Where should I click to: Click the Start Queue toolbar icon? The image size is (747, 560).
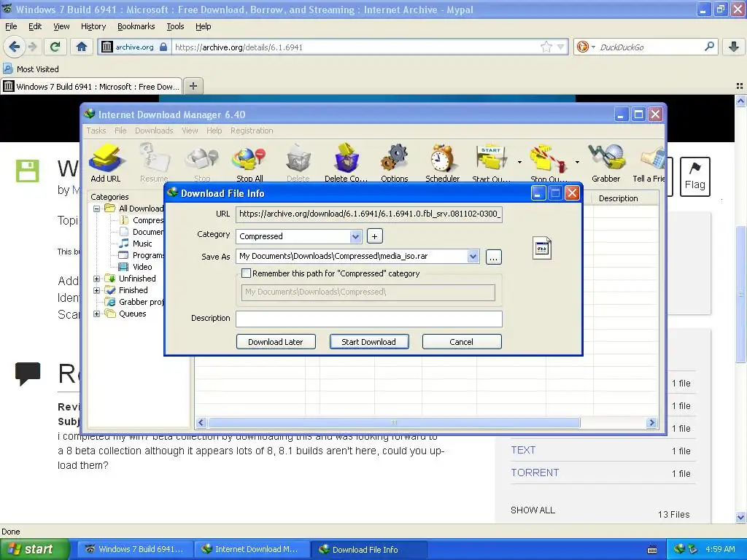tap(491, 163)
